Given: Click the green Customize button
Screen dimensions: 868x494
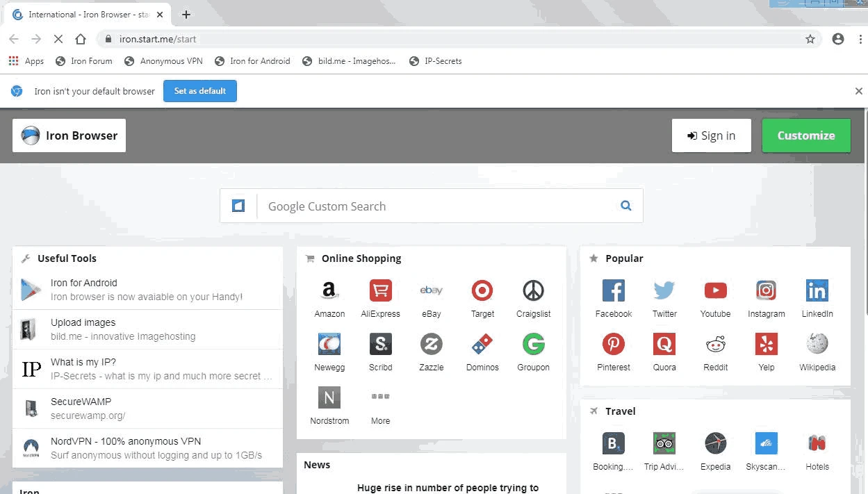Looking at the screenshot, I should pyautogui.click(x=806, y=135).
